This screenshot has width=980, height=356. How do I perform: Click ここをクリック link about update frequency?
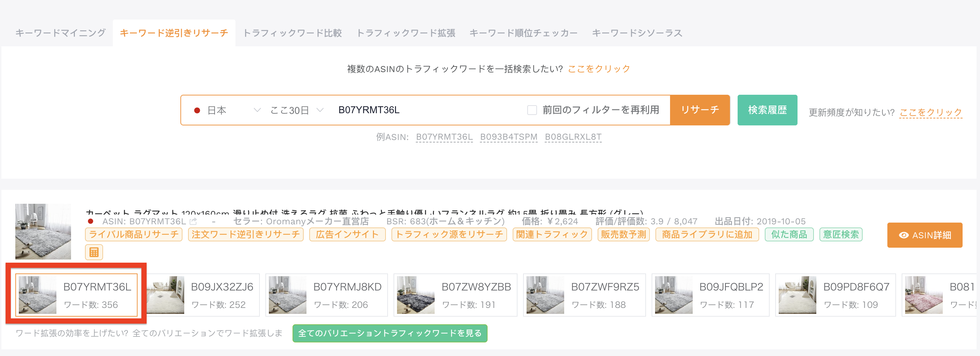click(930, 113)
